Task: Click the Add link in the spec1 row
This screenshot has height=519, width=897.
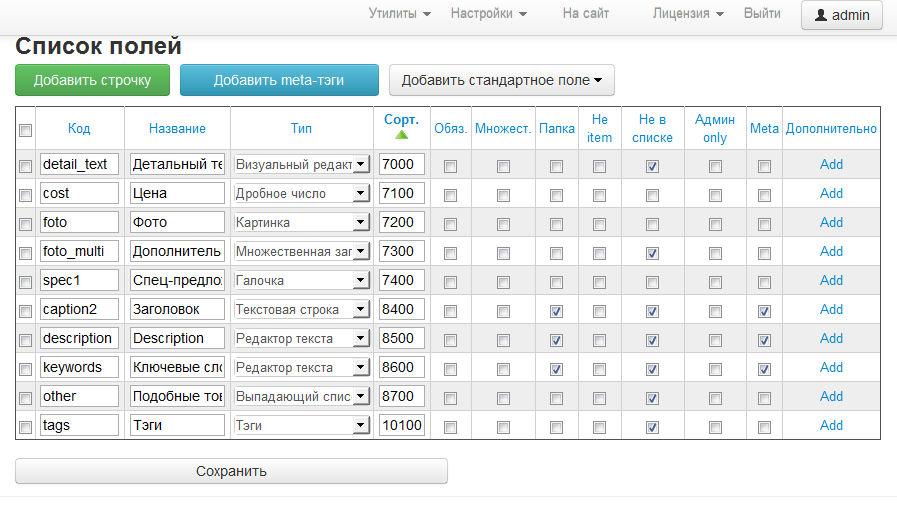Action: click(831, 280)
